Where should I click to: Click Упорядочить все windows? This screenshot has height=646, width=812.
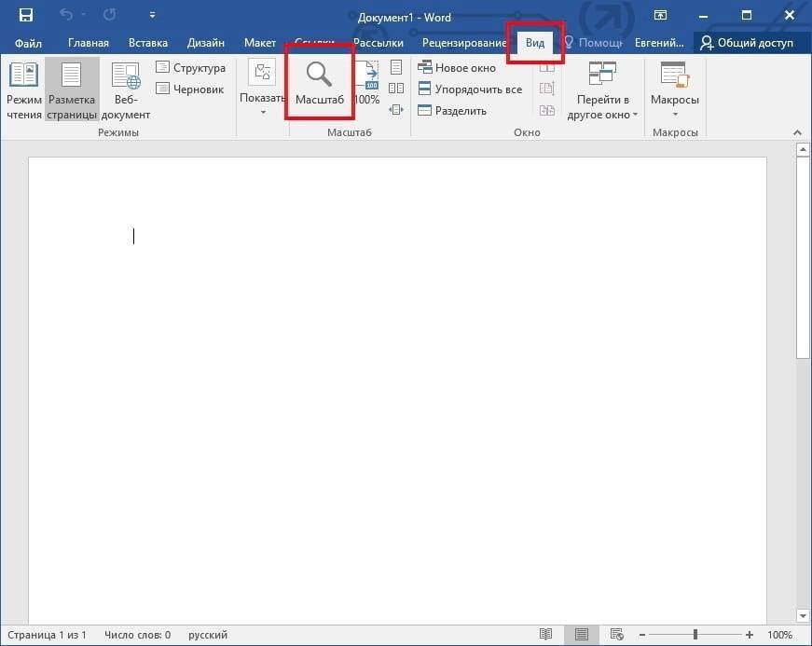470,89
